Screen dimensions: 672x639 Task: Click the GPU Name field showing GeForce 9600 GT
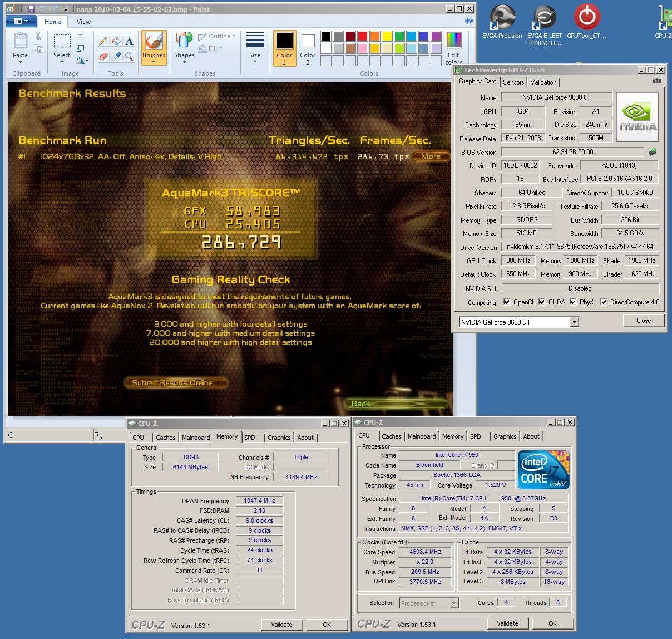[x=557, y=97]
